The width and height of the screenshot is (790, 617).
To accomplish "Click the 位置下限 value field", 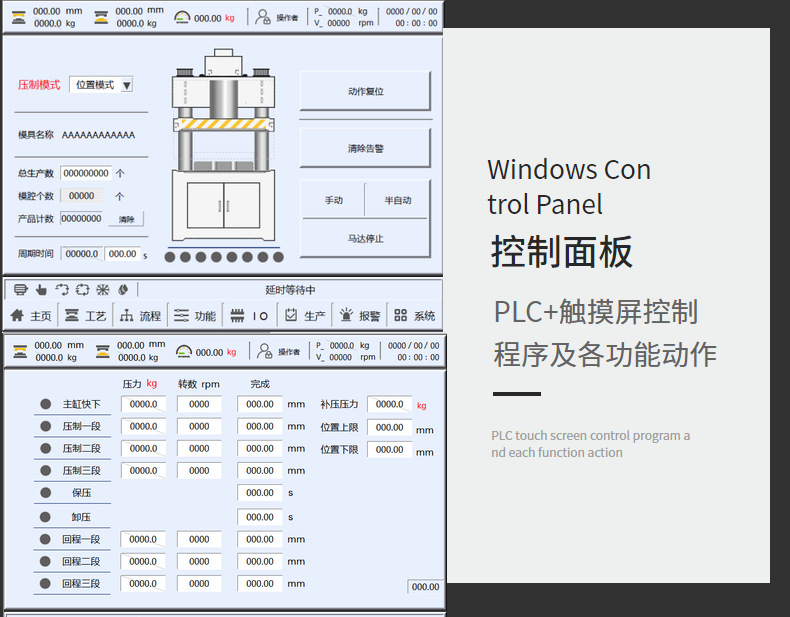I will click(389, 449).
